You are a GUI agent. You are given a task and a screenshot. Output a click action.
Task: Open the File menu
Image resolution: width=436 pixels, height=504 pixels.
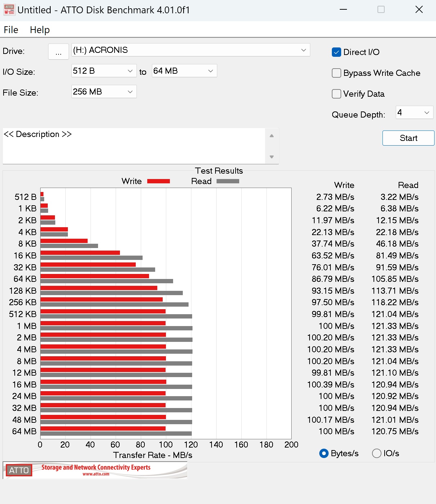[10, 29]
